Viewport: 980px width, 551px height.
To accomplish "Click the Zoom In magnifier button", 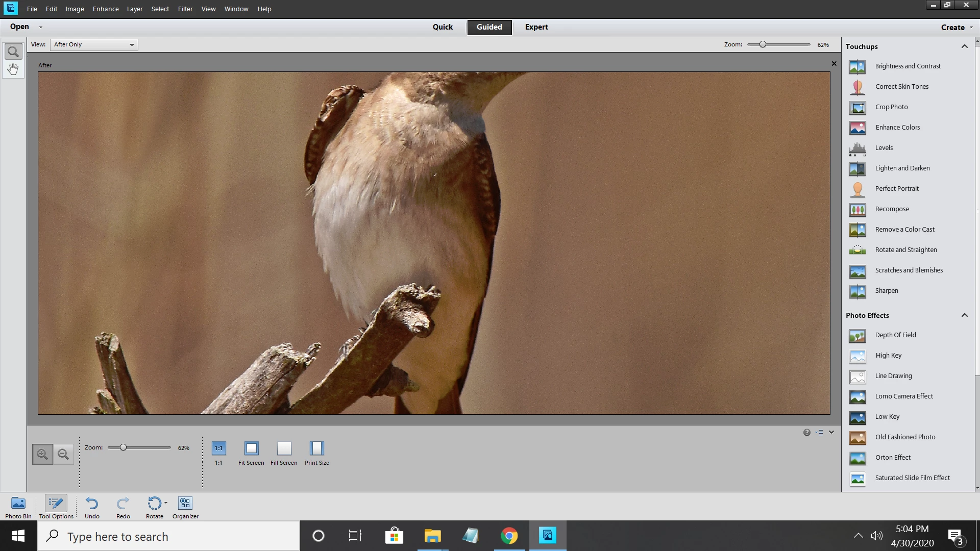I will [42, 454].
